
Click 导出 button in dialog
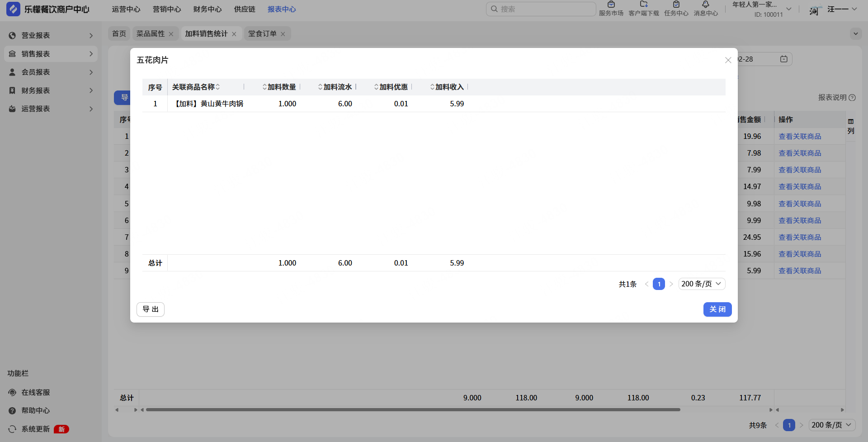point(151,309)
